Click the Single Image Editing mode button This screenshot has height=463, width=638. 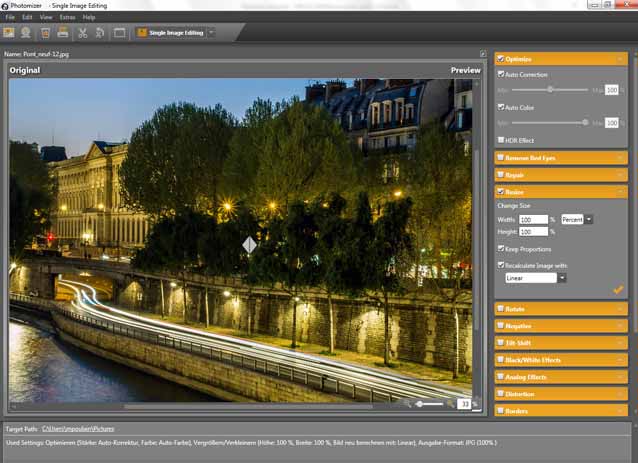[x=176, y=33]
